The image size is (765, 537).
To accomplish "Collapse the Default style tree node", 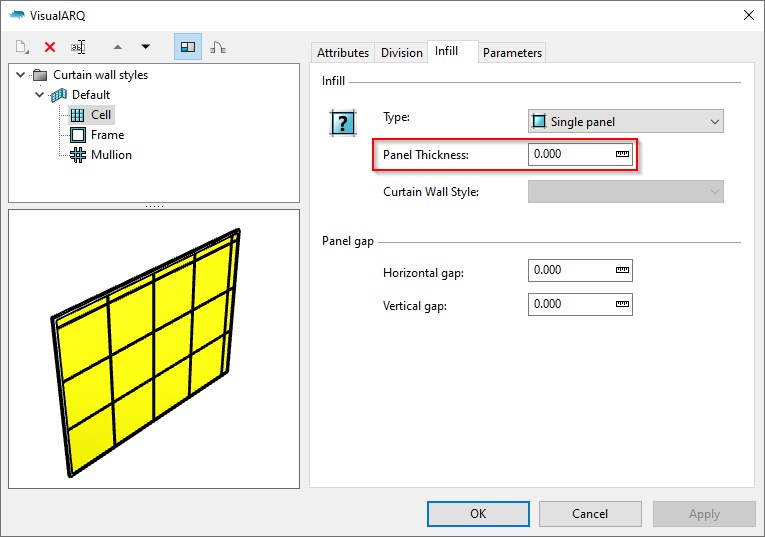I will click(40, 94).
